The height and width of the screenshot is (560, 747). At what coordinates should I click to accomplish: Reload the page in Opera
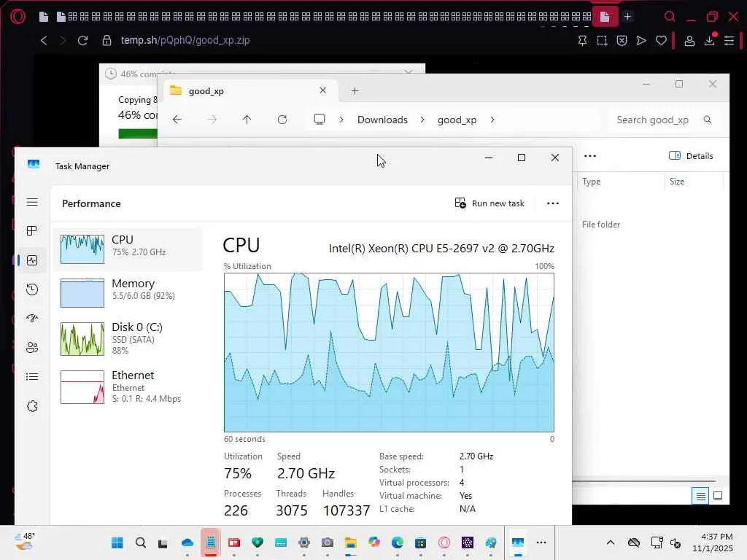pyautogui.click(x=82, y=41)
